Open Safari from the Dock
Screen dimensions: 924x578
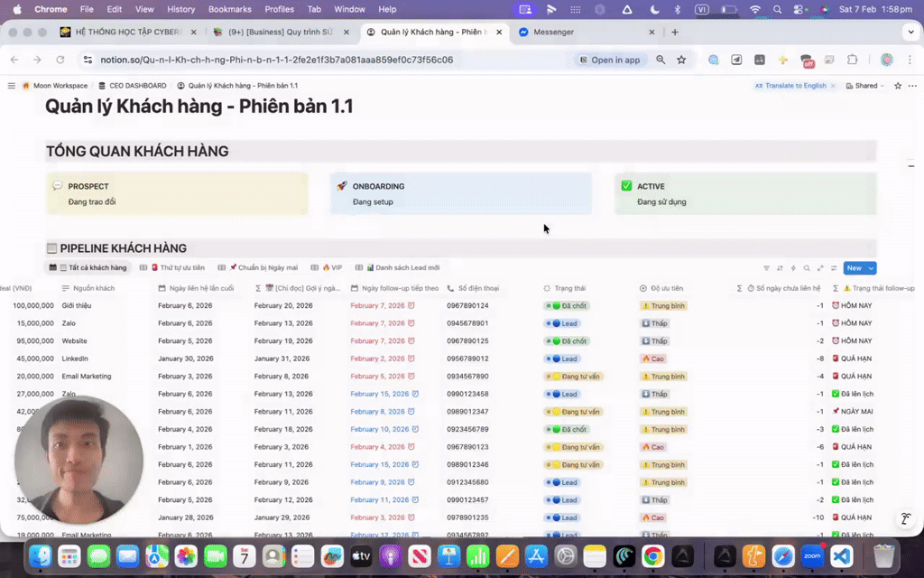(783, 555)
